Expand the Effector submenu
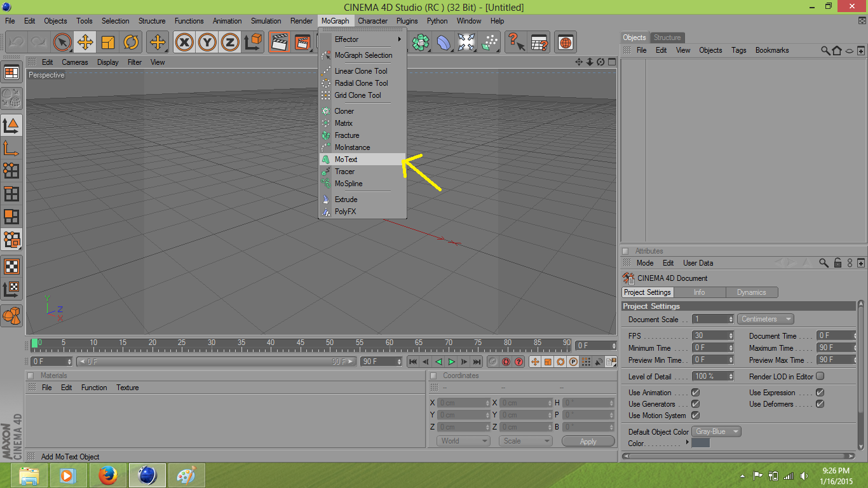This screenshot has width=868, height=488. [x=363, y=39]
